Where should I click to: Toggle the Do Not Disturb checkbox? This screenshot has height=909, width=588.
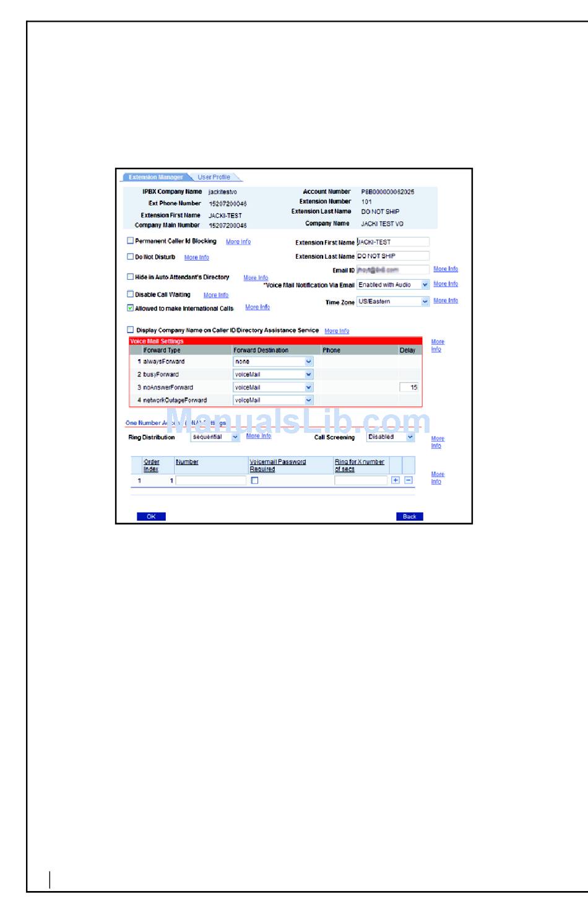point(130,256)
